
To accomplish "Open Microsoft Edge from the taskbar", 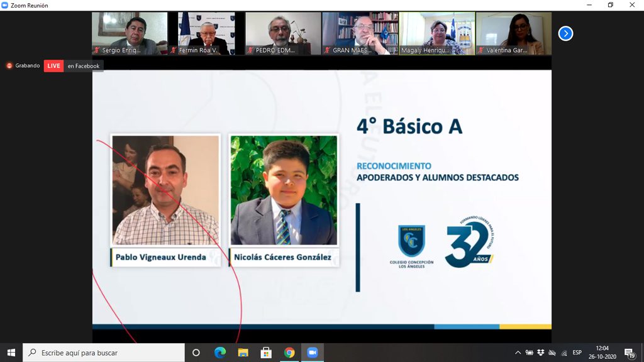I will pyautogui.click(x=220, y=353).
